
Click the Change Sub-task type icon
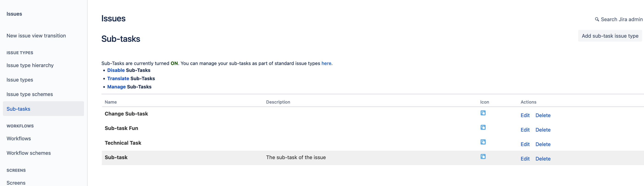pos(483,113)
